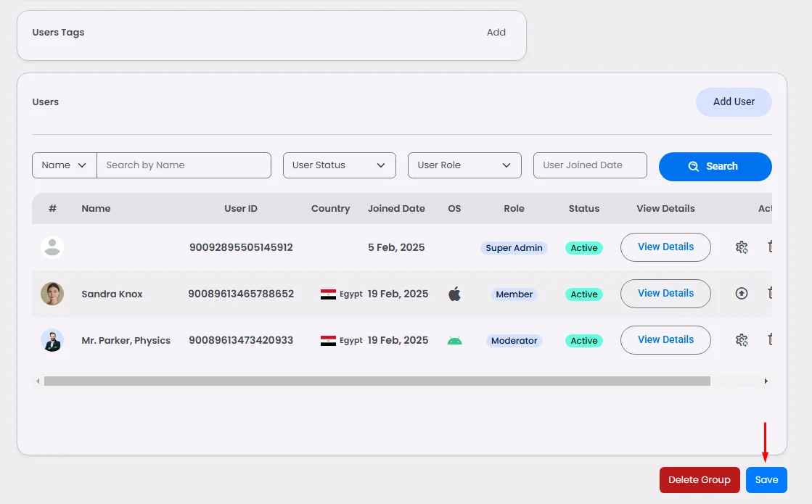Click Add link next to Users Tags

pyautogui.click(x=496, y=33)
